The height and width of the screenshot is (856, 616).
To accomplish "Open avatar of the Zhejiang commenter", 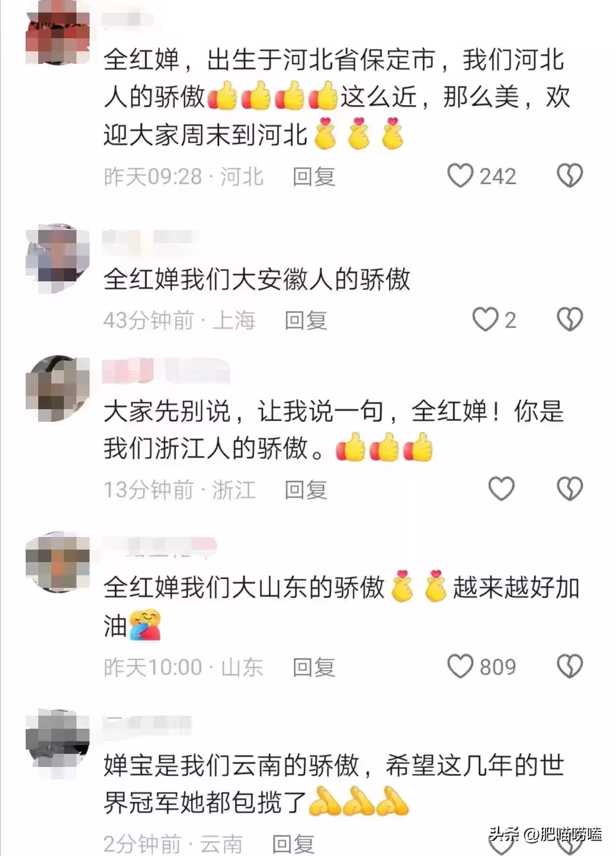I will (58, 389).
